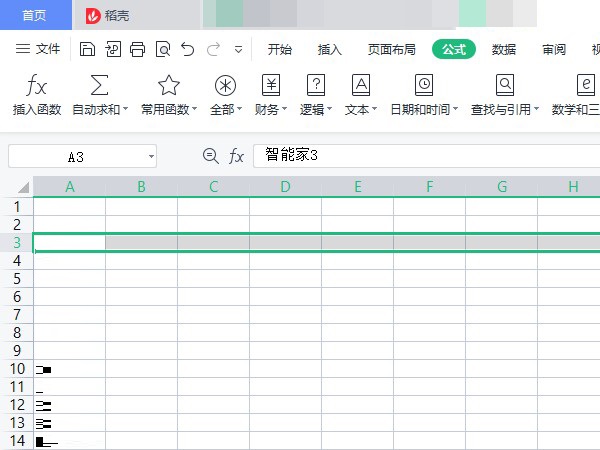The height and width of the screenshot is (450, 600).
Task: Open the Logical functions icon
Action: tap(316, 85)
